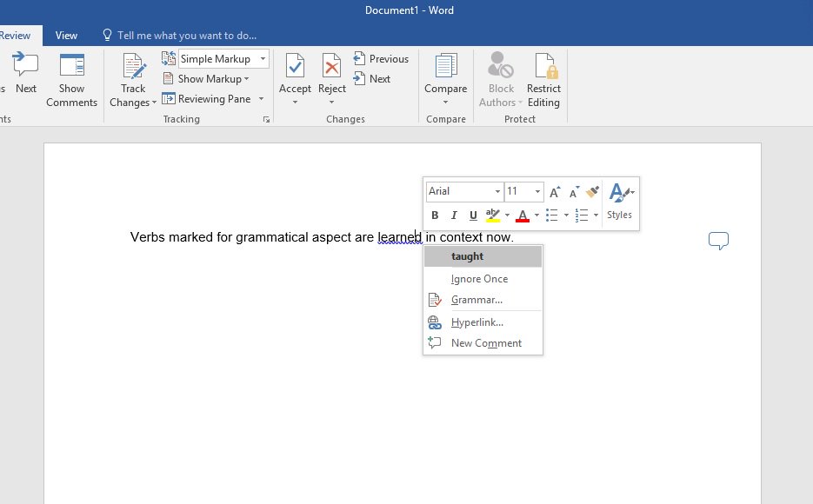This screenshot has height=504, width=813.
Task: Open the Reviewing Pane dropdown arrow
Action: click(261, 99)
